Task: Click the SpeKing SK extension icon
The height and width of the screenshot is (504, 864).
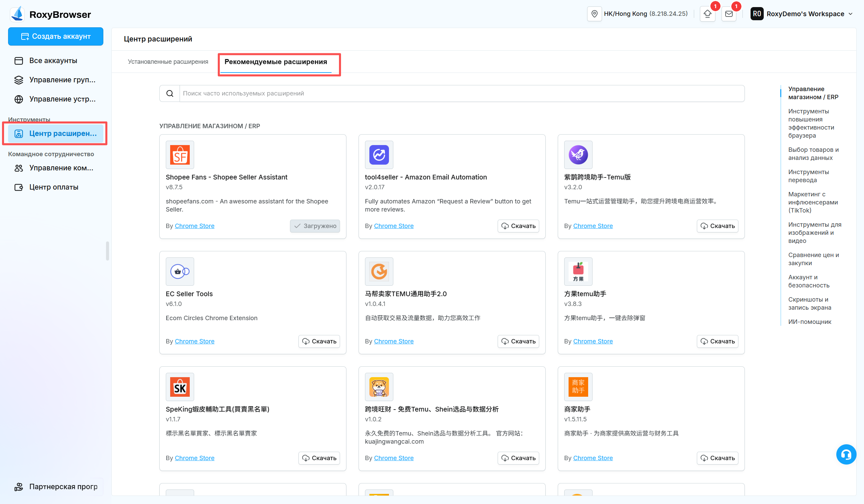Action: [x=180, y=387]
